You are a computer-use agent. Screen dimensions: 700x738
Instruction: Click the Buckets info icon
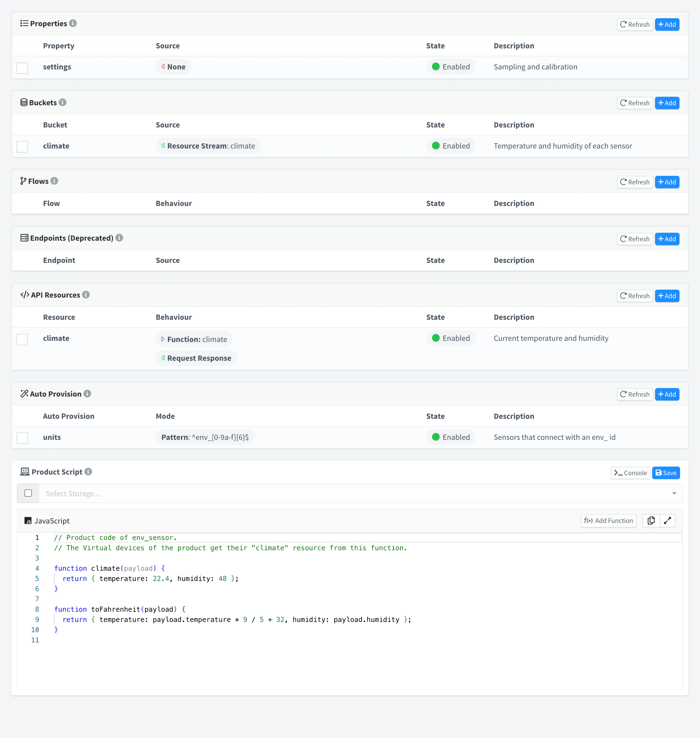click(x=63, y=102)
